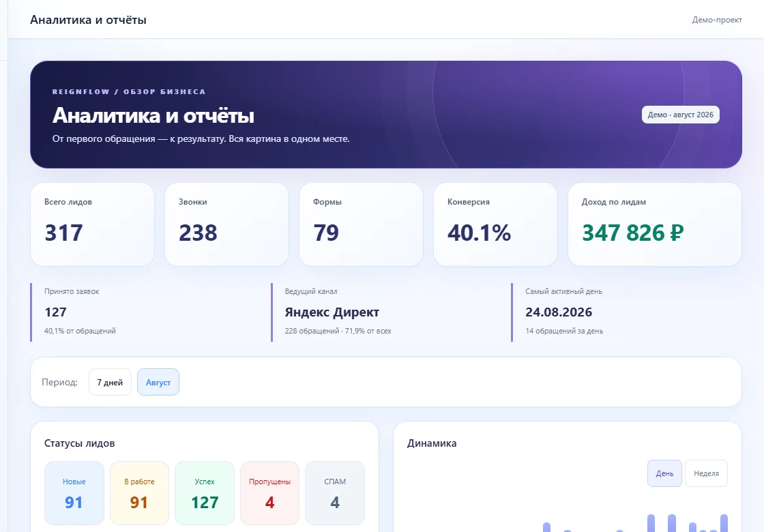764x532 pixels.
Task: Click the Конверсия 40.1% card
Action: tap(495, 224)
